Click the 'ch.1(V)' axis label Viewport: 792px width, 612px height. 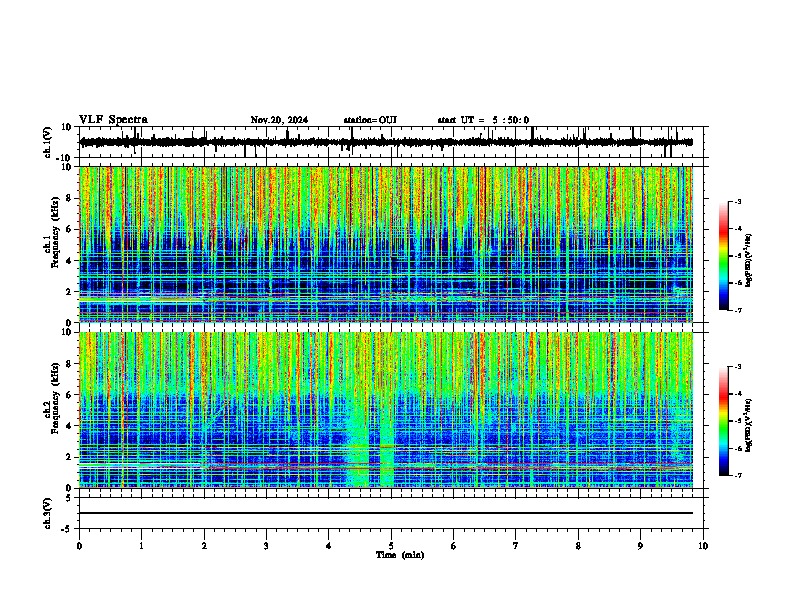point(48,142)
